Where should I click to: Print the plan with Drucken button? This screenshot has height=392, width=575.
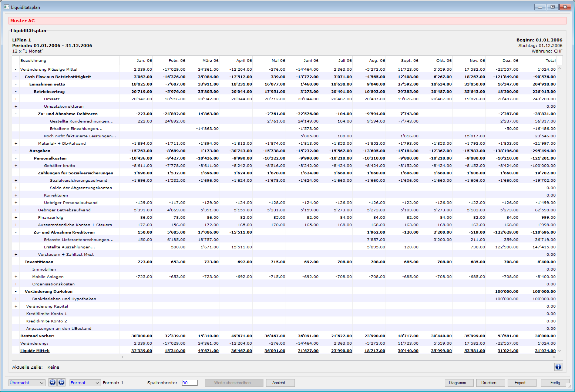(490, 383)
